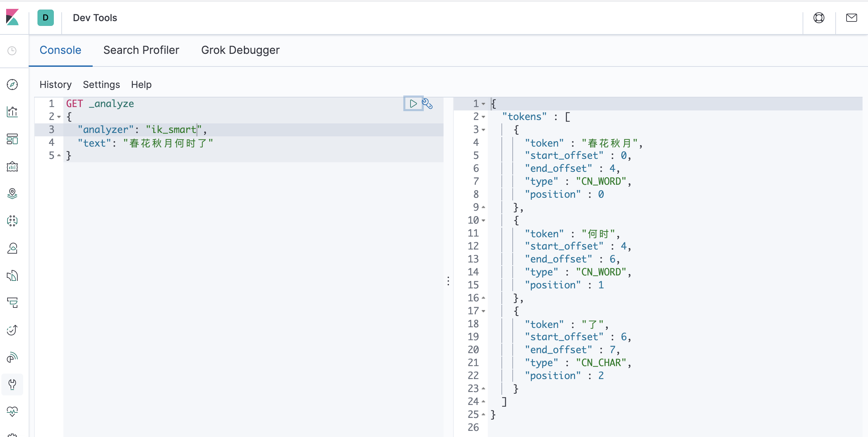868x437 pixels.
Task: Open Maps pin icon in sidebar
Action: [x=12, y=194]
